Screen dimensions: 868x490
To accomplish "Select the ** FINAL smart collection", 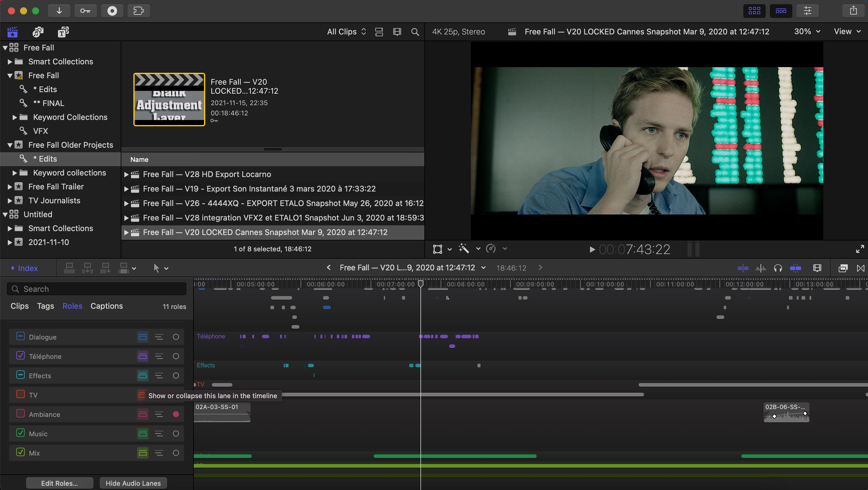I will tap(49, 103).
